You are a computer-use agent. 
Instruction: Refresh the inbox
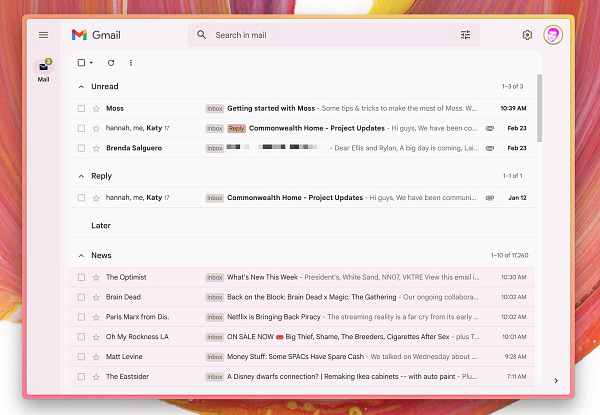(111, 63)
